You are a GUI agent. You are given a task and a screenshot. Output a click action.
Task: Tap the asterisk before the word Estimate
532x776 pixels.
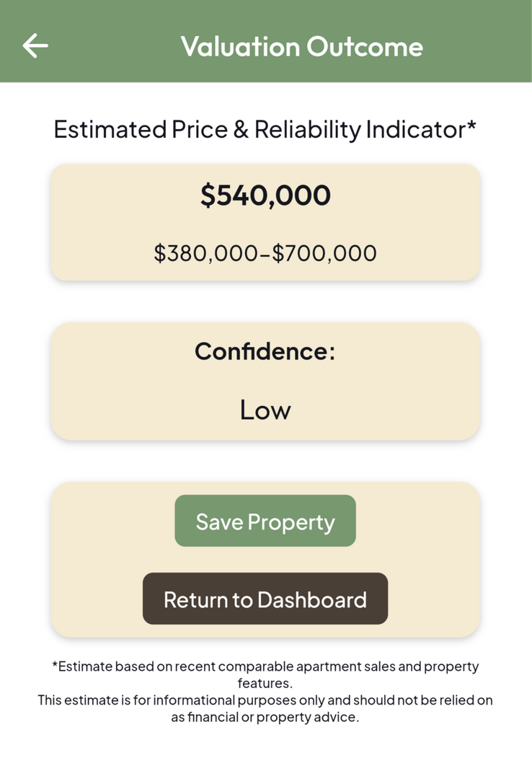[x=55, y=665]
